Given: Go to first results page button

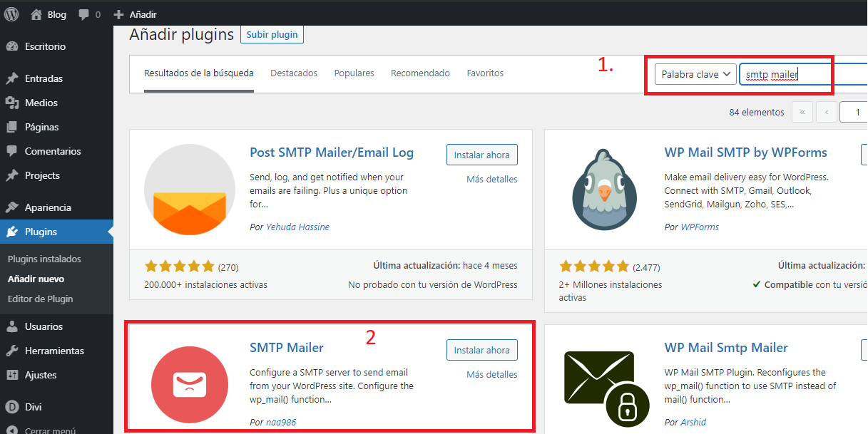Looking at the screenshot, I should point(802,112).
